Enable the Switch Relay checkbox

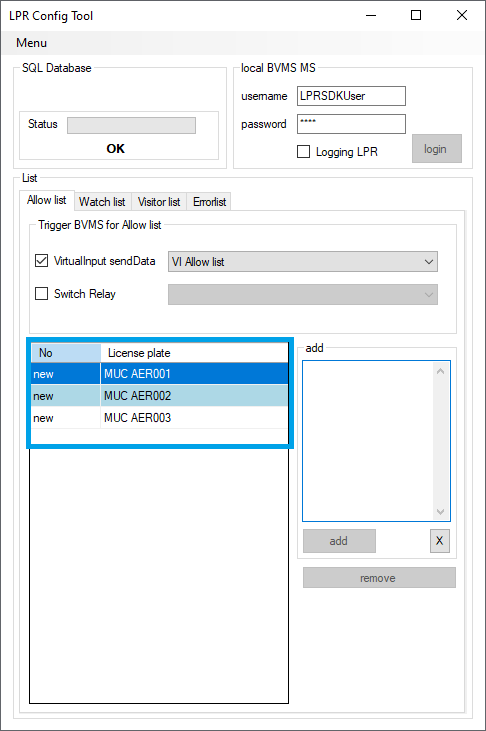point(42,294)
